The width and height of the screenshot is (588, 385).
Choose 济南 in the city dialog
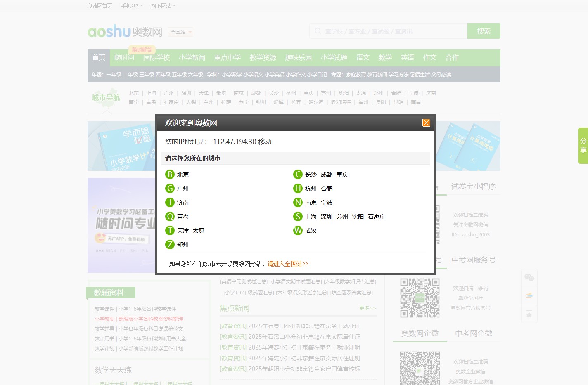point(183,203)
